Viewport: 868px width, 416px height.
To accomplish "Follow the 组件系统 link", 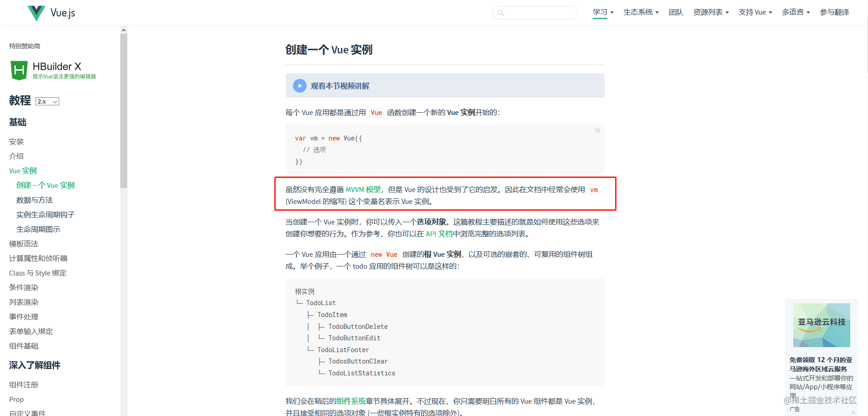I will [351, 401].
